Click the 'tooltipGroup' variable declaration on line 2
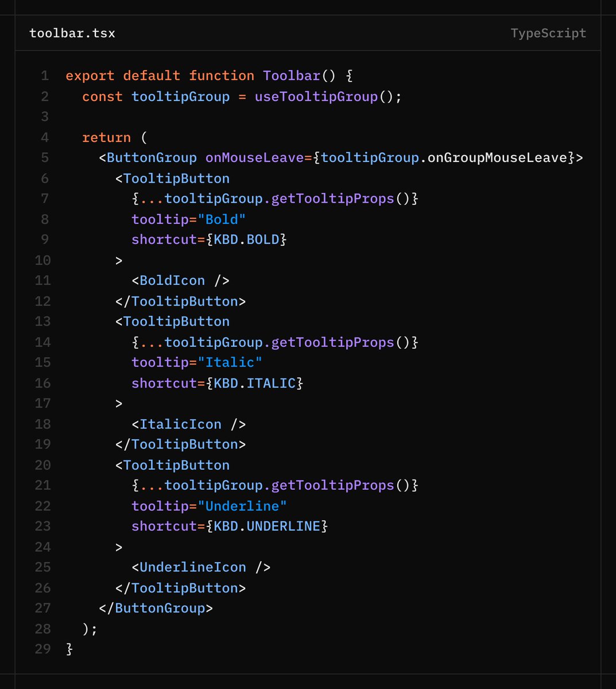Image resolution: width=616 pixels, height=689 pixels. click(x=180, y=96)
